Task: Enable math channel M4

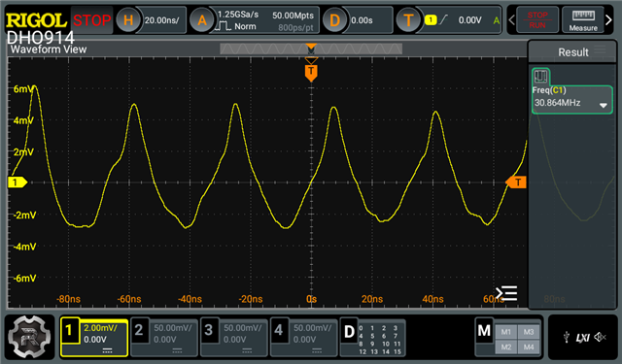Action: [x=529, y=347]
